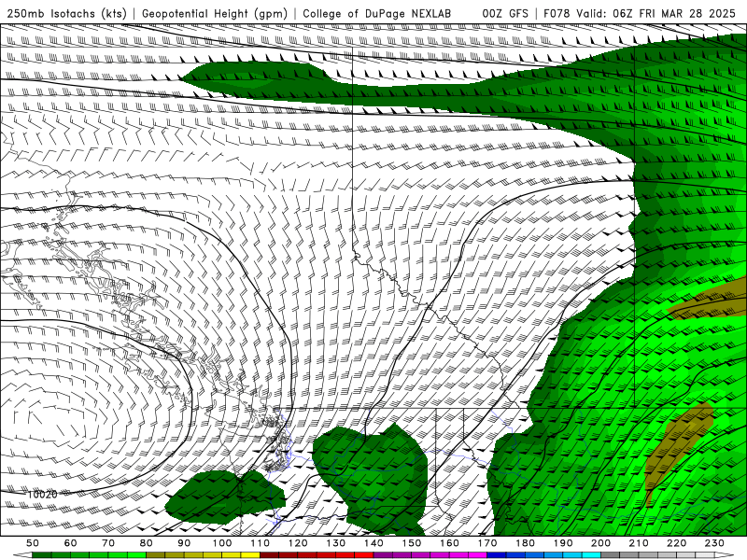Click the '170' color bar label

tap(487, 543)
